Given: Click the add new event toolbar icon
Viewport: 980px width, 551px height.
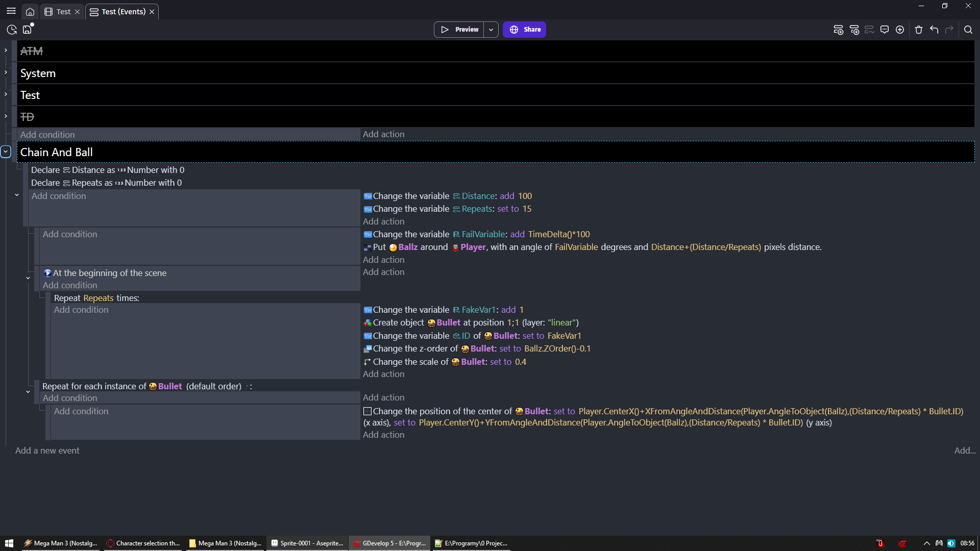Looking at the screenshot, I should (x=838, y=30).
